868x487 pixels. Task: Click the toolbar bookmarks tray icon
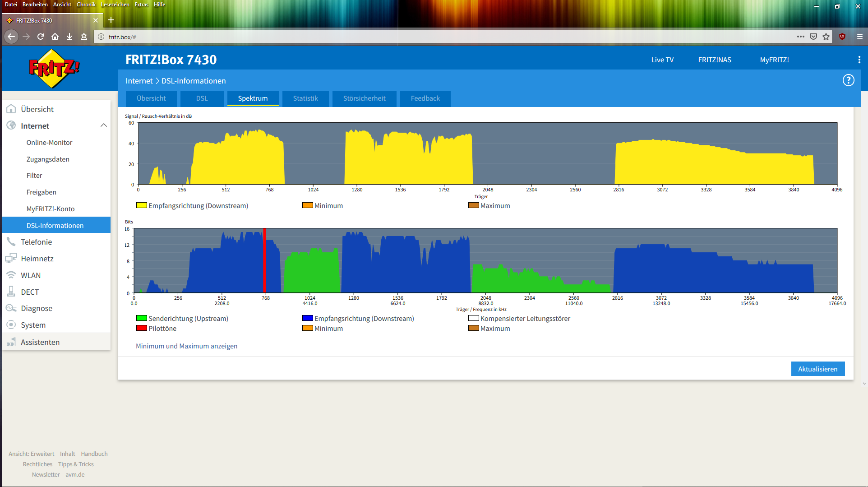pos(84,37)
